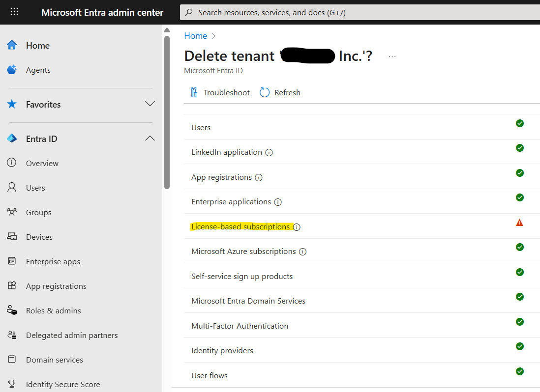Click the Favorites star icon
Screen dimensions: 540x392
12,104
